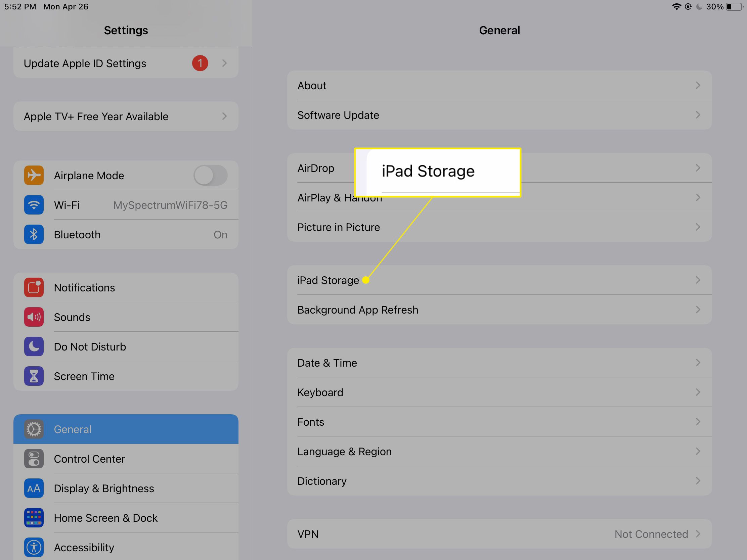747x560 pixels.
Task: Tap the Home Screen & Dock grid icon
Action: click(34, 518)
